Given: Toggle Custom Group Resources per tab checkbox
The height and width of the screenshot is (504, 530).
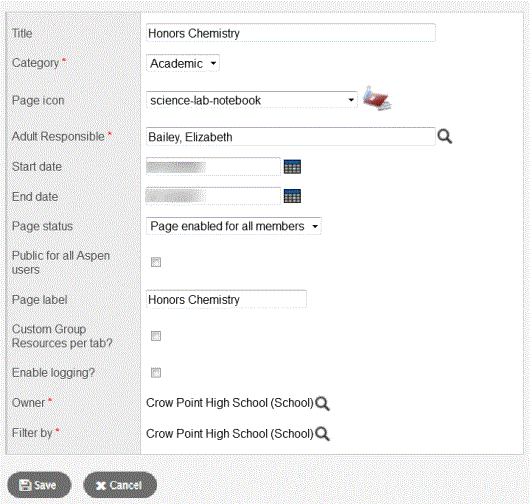Looking at the screenshot, I should pyautogui.click(x=156, y=336).
